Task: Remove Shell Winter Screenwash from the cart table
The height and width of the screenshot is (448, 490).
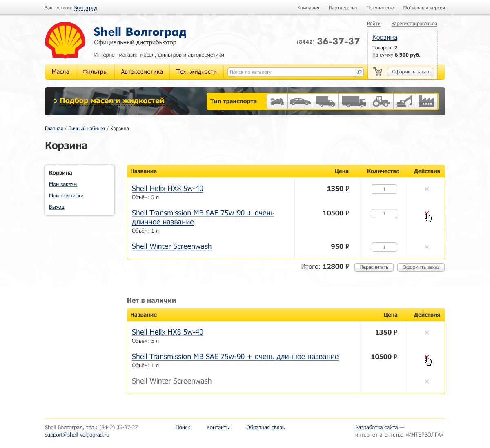Action: coord(427,247)
